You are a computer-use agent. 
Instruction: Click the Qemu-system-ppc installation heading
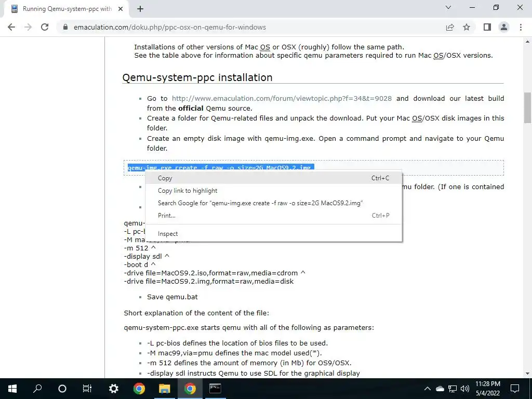click(197, 77)
